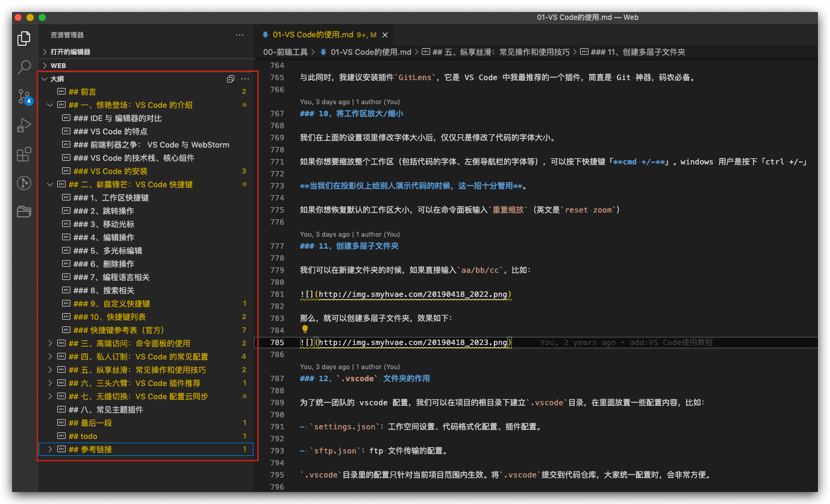Expand ## 七、无缝切换 outline node
This screenshot has width=830, height=504.
point(51,396)
